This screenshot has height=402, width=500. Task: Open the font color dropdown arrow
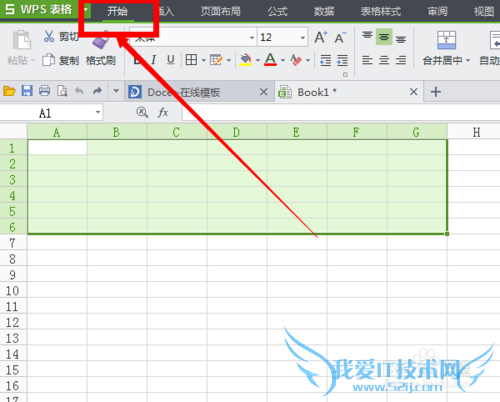tap(283, 61)
